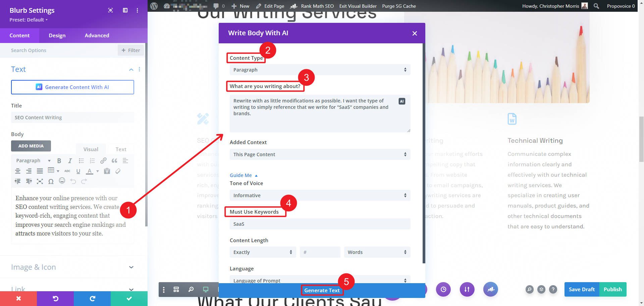This screenshot has height=306, width=644.
Task: Apply bold formatting in the Body editor
Action: click(59, 161)
